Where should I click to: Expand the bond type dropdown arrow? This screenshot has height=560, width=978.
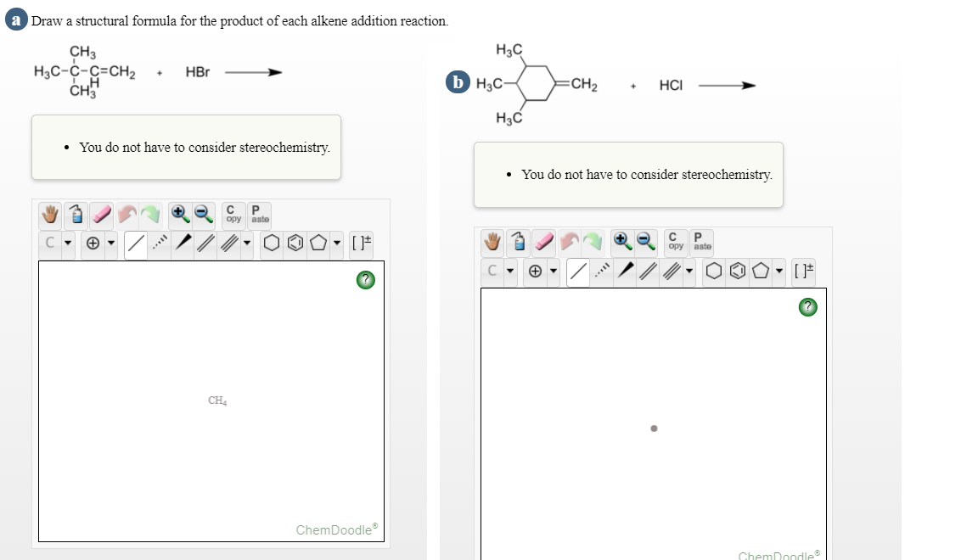tap(248, 245)
